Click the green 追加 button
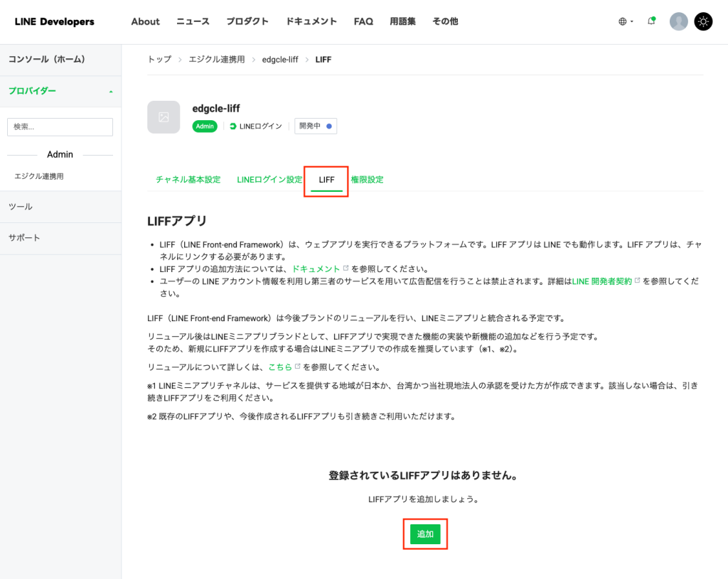Viewport: 728px width, 579px height. click(425, 534)
